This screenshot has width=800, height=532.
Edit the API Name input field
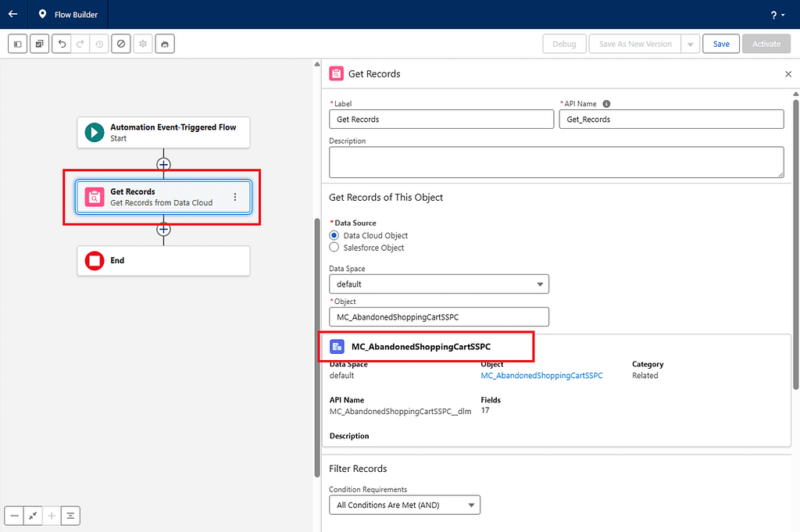pos(671,120)
